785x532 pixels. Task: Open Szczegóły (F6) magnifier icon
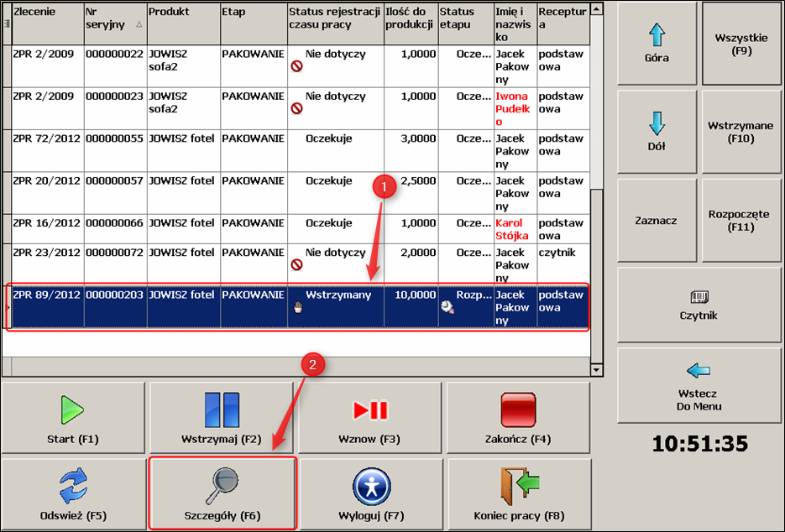[x=222, y=485]
